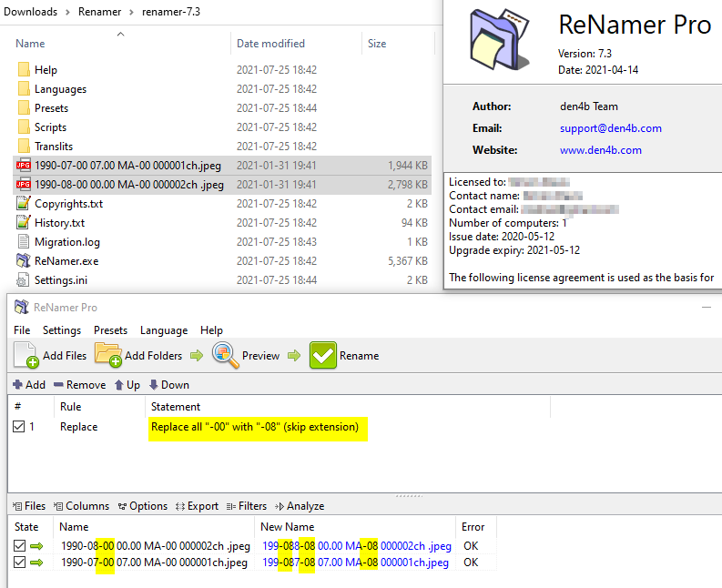
Task: Select the highlighted Replace all statement text
Action: click(255, 427)
